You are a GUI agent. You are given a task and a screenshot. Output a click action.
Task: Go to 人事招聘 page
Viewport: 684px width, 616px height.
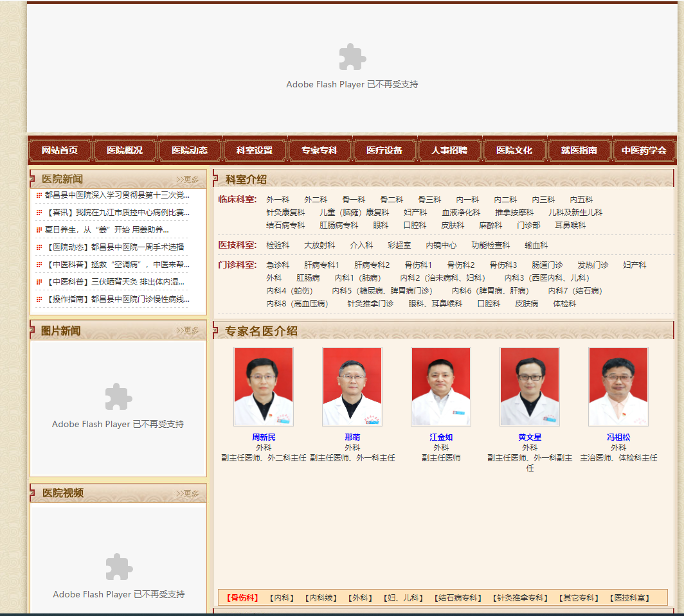449,150
